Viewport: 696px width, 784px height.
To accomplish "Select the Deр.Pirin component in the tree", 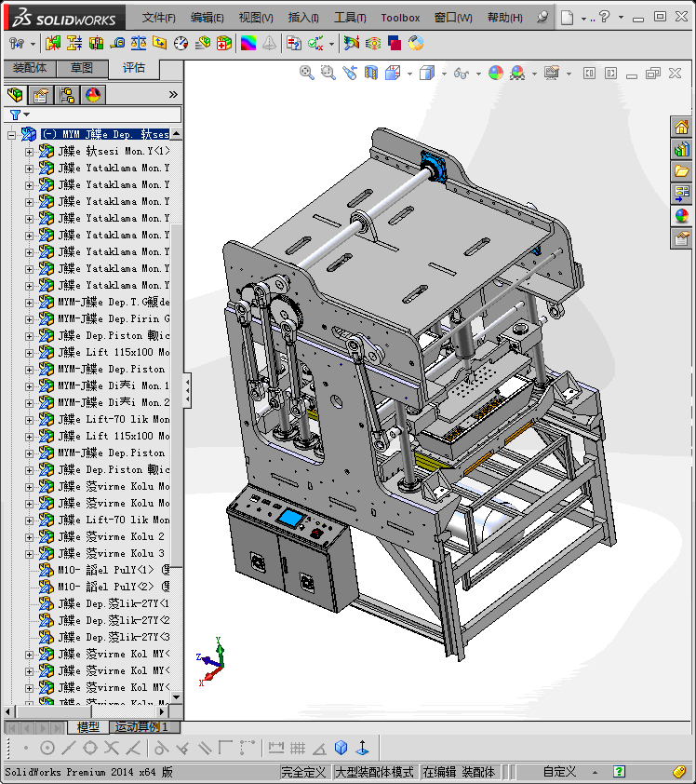I will (114, 319).
